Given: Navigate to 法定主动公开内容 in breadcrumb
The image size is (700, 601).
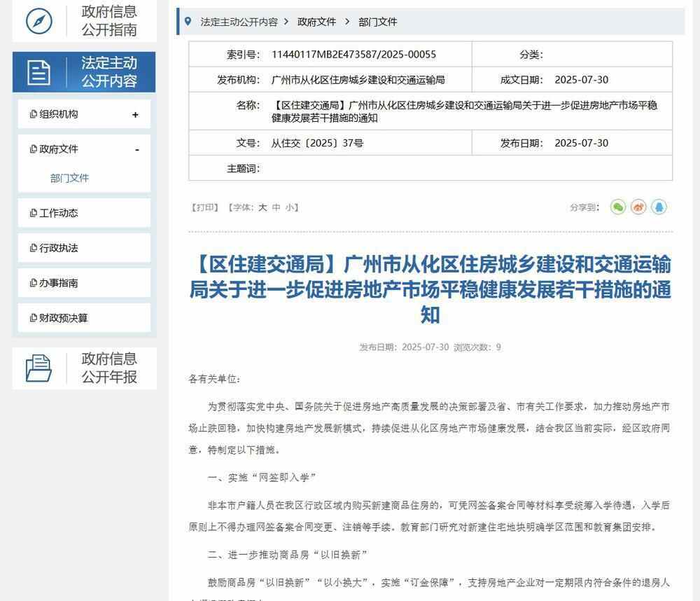Looking at the screenshot, I should tap(239, 22).
